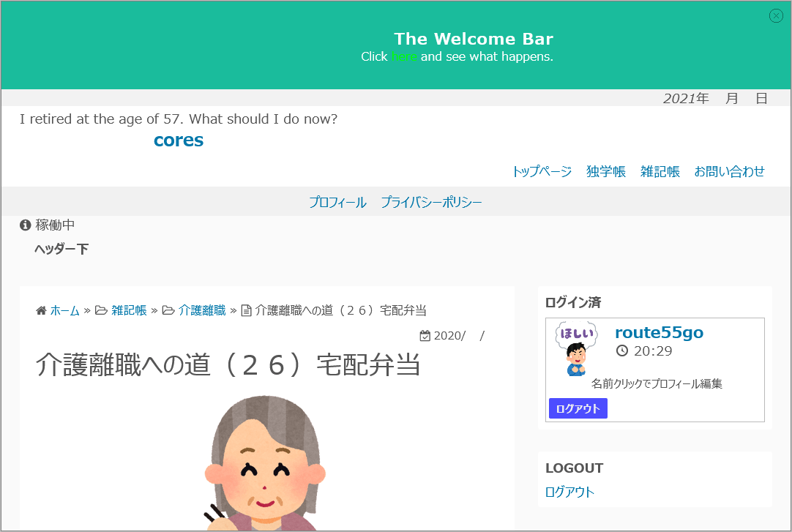Screen dimensions: 792x532
Task: Click the folder icon before 介護離職 breadcrumb
Action: click(x=168, y=310)
